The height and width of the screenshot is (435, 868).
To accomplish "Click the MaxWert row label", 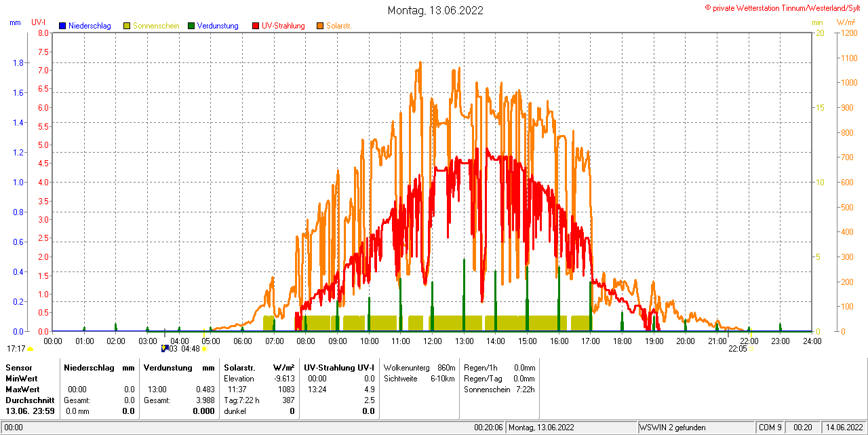I will click(x=22, y=389).
